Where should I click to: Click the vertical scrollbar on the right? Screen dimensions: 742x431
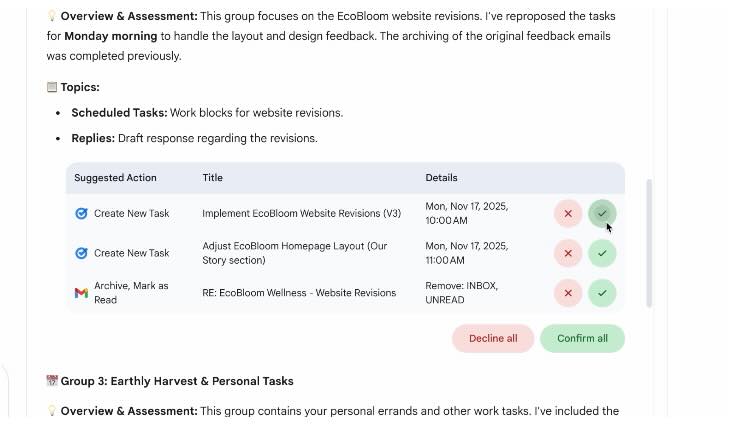tap(650, 243)
